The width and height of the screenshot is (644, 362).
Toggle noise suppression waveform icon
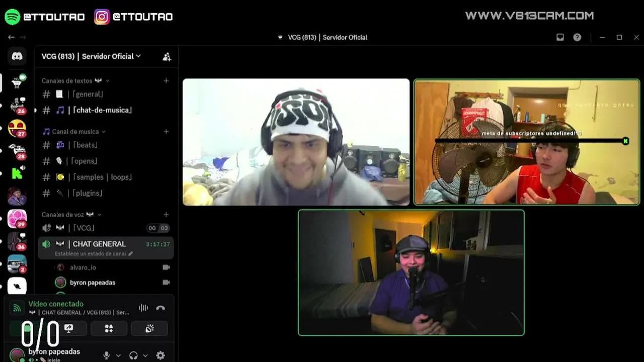coord(143,308)
